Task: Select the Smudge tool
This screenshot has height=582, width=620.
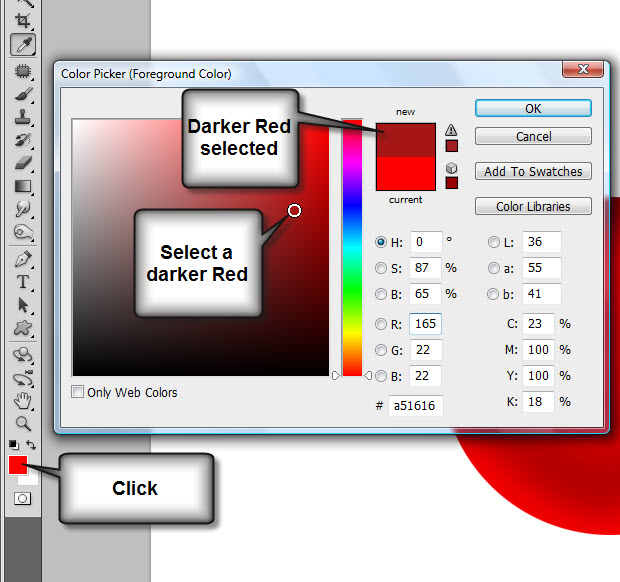Action: 23,209
